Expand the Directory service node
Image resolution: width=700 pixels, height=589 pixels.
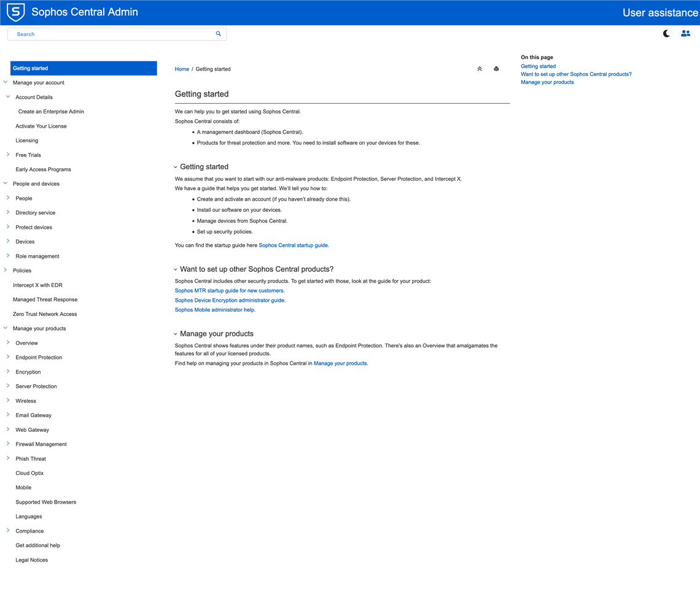(8, 212)
